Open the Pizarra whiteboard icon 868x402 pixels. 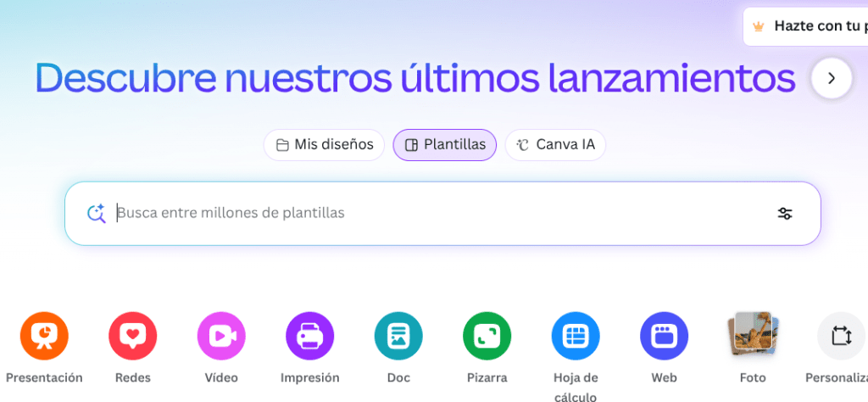click(x=487, y=336)
